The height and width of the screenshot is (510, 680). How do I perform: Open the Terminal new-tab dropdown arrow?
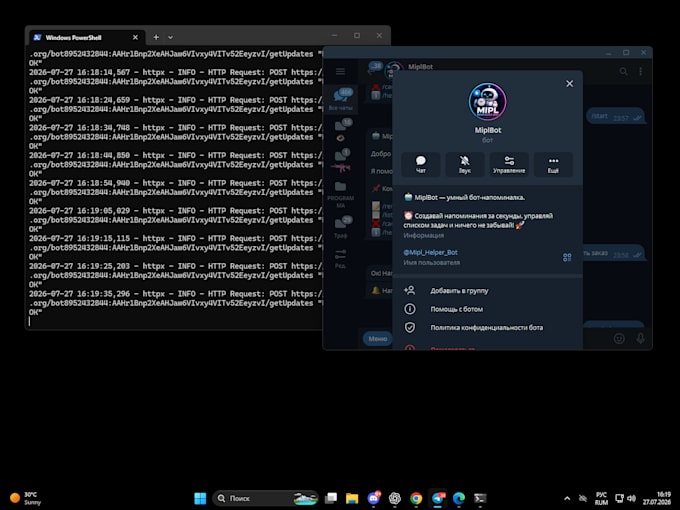coord(170,37)
